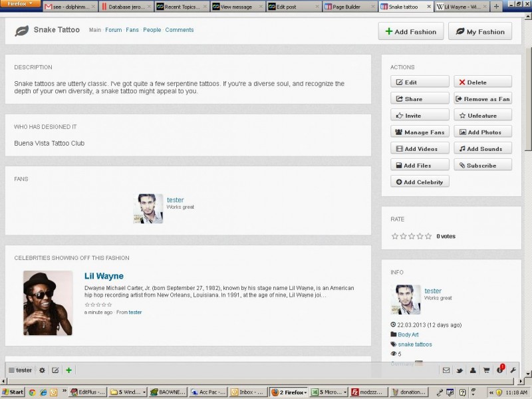
Task: Open a new browser tab with the plus
Action: 496,7
